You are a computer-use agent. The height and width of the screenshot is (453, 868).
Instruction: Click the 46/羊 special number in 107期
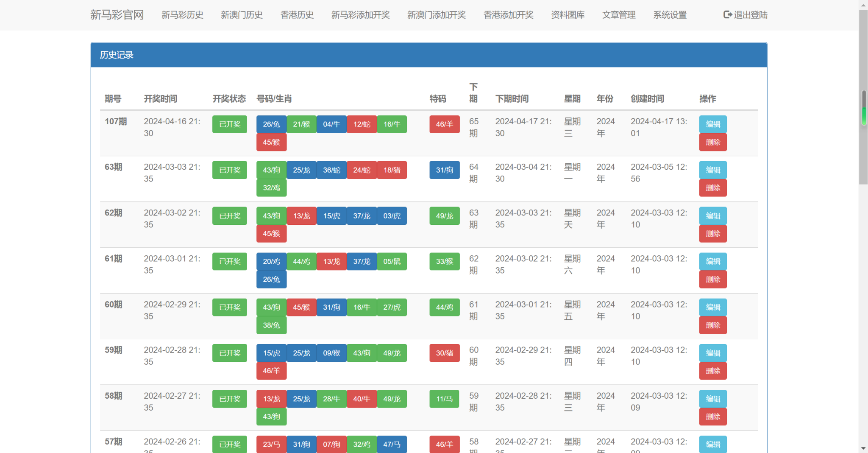(444, 124)
